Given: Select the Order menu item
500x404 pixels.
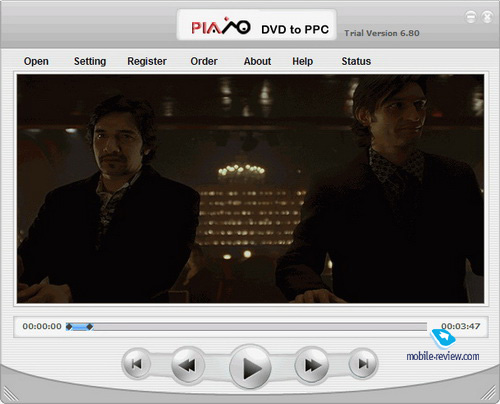Looking at the screenshot, I should pyautogui.click(x=204, y=61).
